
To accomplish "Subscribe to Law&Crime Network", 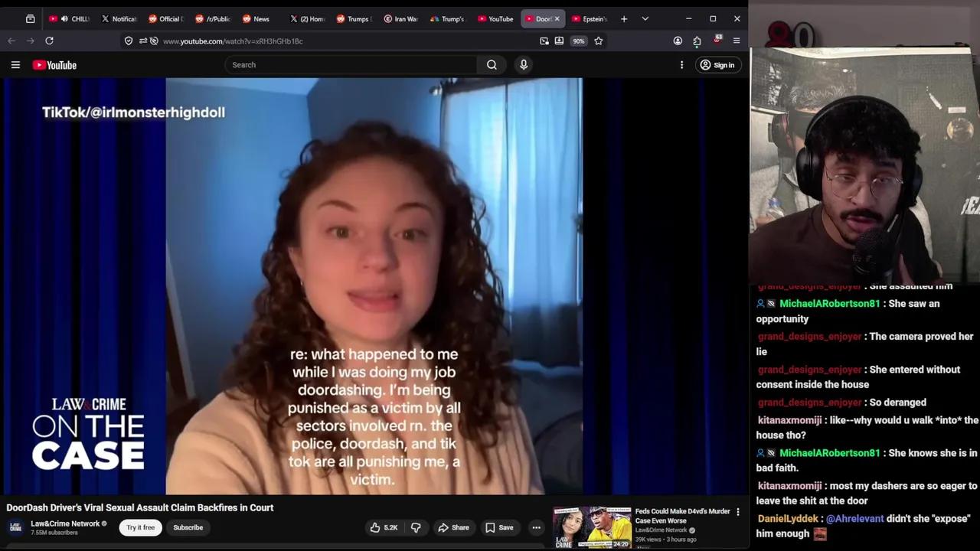I will (x=188, y=527).
